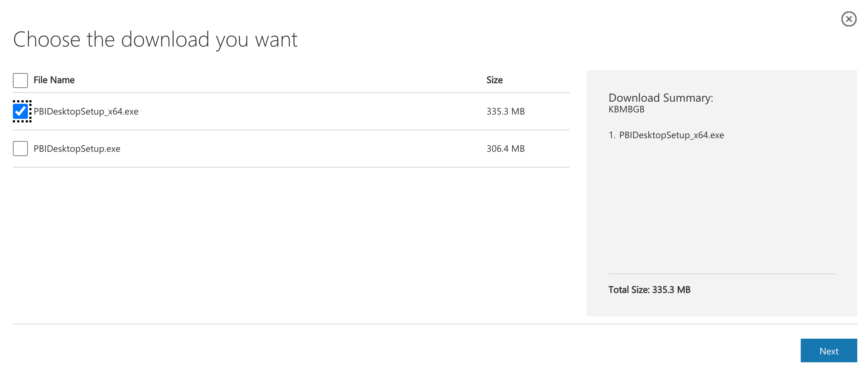Tick the select-all checkbox beside File Name
This screenshot has width=868, height=368.
(x=20, y=81)
